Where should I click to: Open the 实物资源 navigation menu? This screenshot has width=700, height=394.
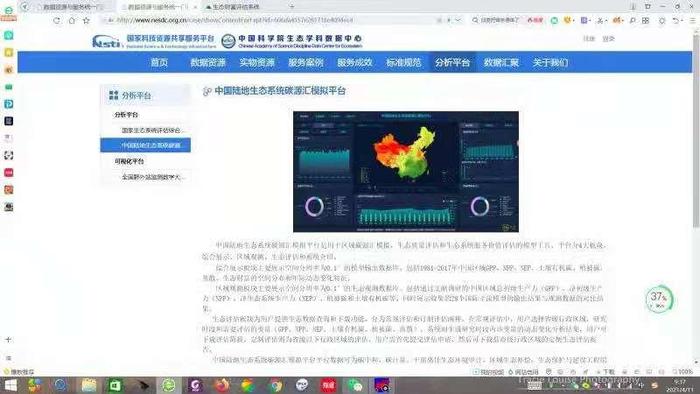click(257, 62)
